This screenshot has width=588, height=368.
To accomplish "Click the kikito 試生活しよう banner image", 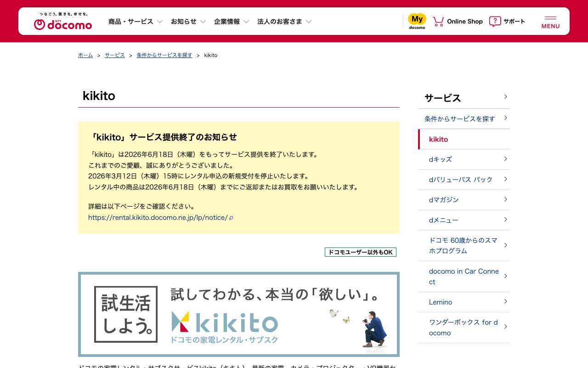I will pos(239,314).
